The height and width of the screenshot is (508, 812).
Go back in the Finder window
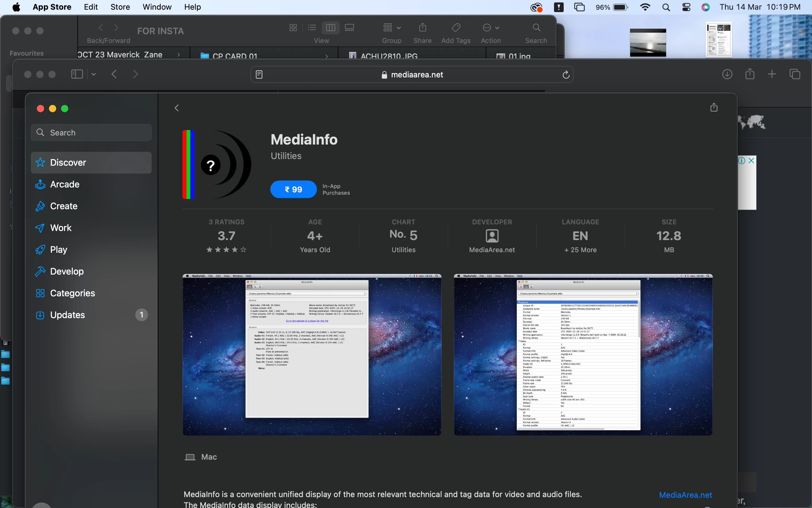[x=101, y=28]
